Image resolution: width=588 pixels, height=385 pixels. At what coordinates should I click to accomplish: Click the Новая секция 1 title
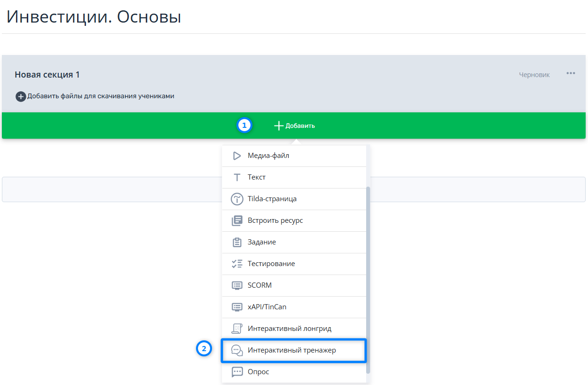click(47, 75)
